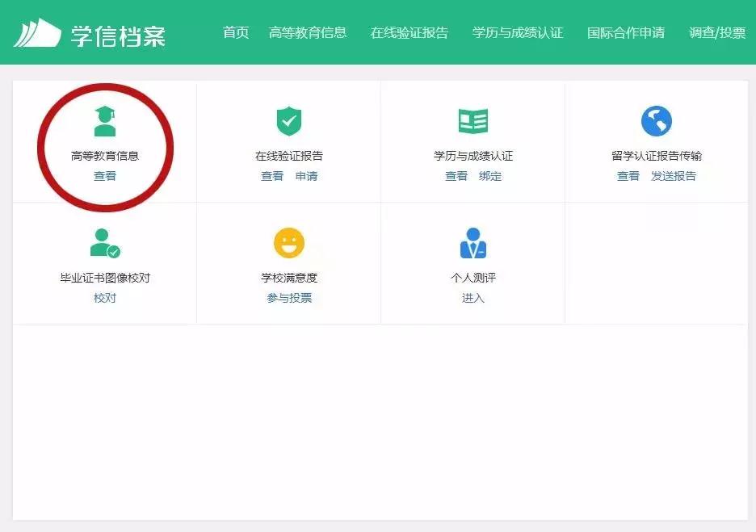The width and height of the screenshot is (756, 532).
Task: Open 在线验证报告 in the top navigation
Action: [409, 33]
